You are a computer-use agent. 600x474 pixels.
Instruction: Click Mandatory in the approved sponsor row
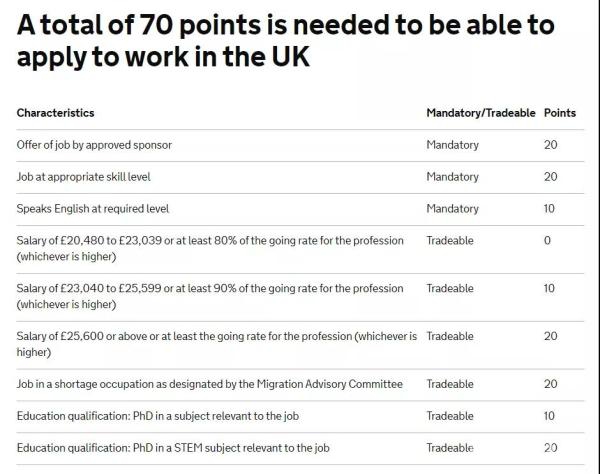coord(452,145)
